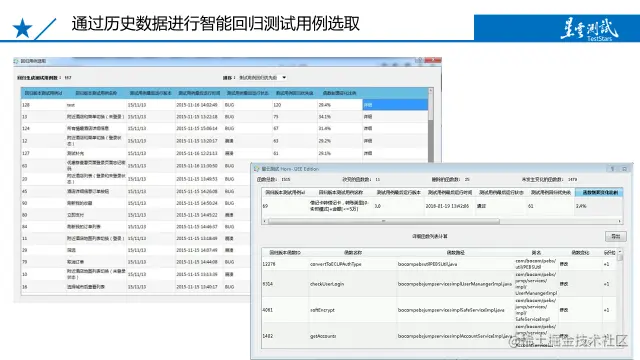Select the 29.2% coverage value
Image resolution: width=640 pixels, height=360 pixels.
(x=324, y=141)
